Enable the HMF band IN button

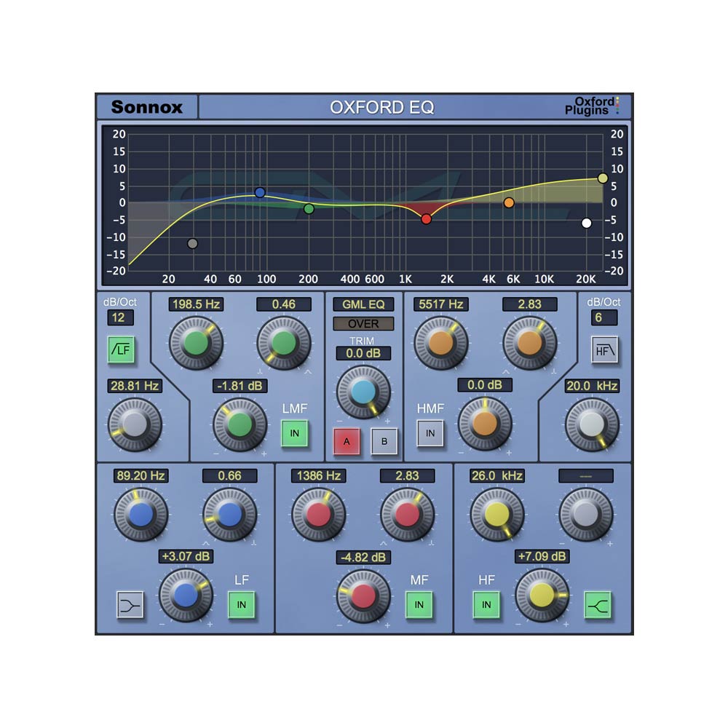click(430, 432)
